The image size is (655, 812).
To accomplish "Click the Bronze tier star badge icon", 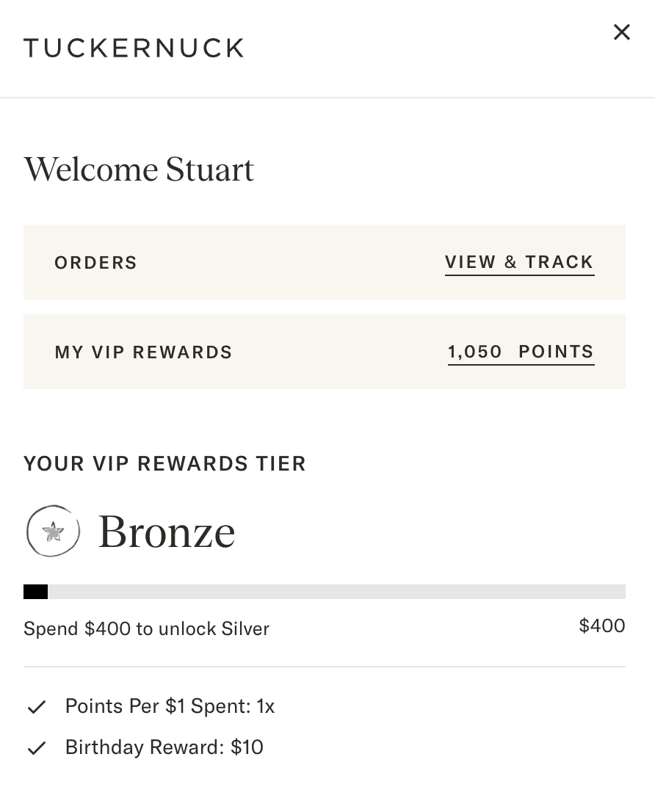I will click(x=53, y=531).
